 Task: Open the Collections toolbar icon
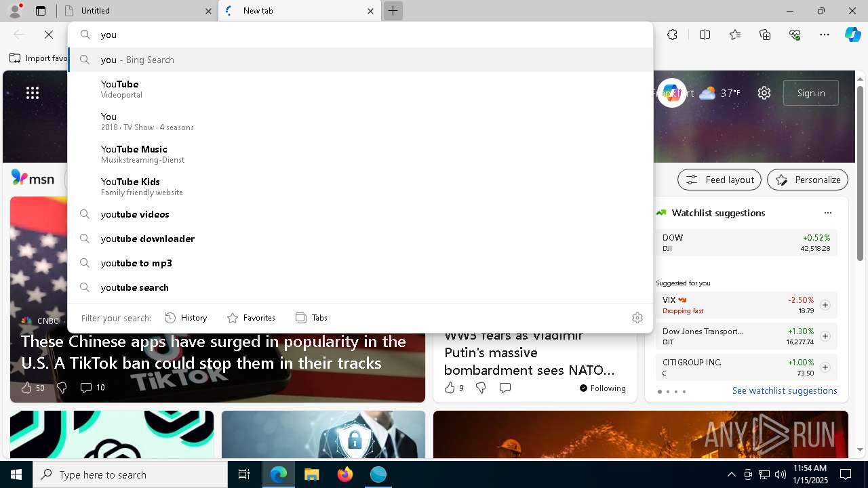765,35
